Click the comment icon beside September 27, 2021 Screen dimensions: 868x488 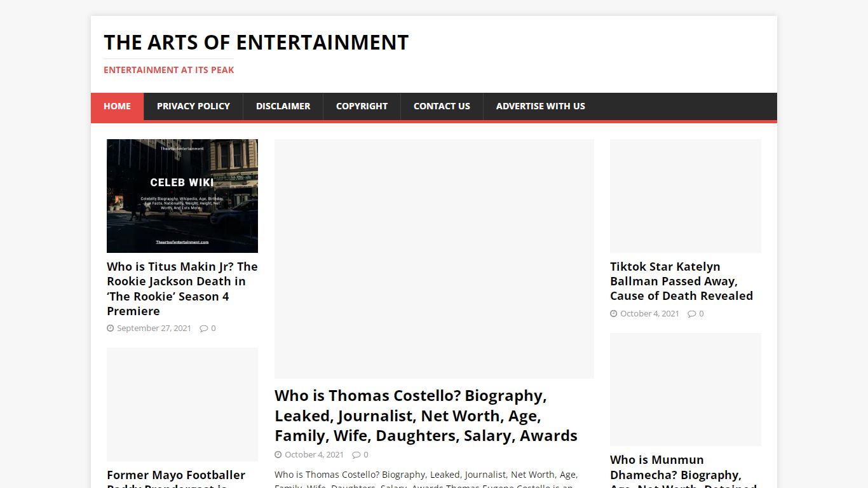204,329
